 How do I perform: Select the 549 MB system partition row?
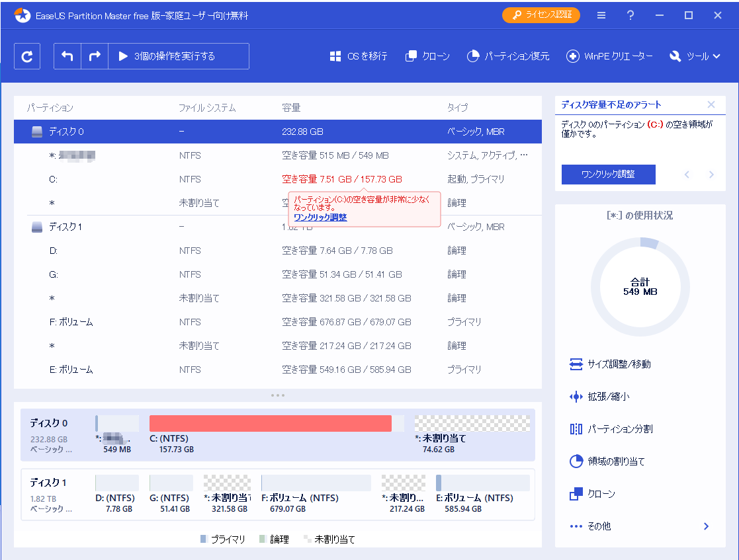click(x=278, y=155)
